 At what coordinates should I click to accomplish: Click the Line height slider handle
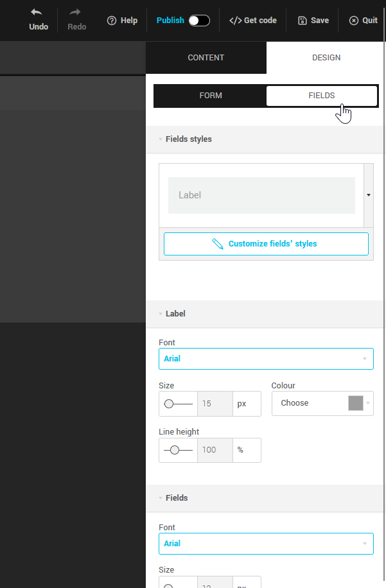tap(175, 450)
